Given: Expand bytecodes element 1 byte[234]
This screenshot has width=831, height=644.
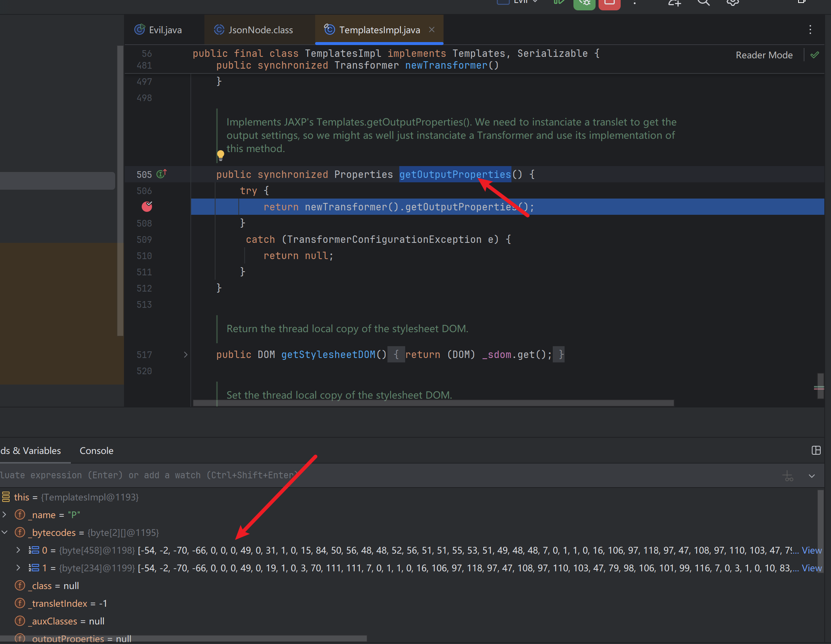Looking at the screenshot, I should click(x=18, y=568).
